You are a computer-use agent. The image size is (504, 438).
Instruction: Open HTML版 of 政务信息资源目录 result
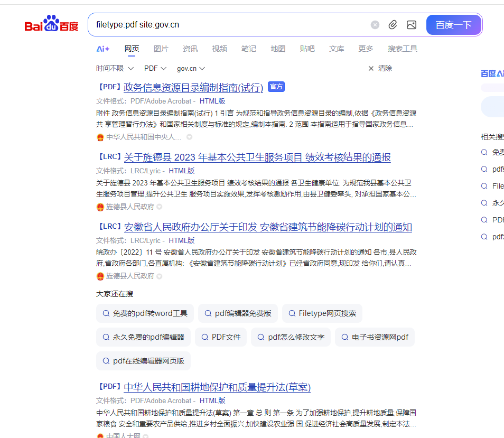212,101
